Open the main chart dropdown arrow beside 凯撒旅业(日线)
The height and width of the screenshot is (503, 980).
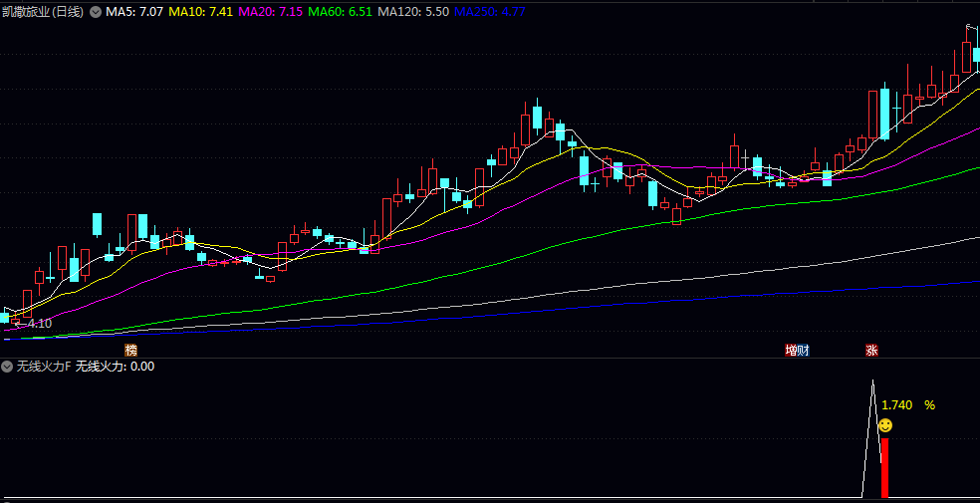click(95, 12)
